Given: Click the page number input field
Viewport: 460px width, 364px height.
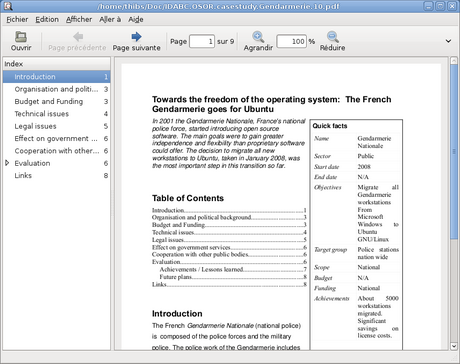Looking at the screenshot, I should (202, 41).
